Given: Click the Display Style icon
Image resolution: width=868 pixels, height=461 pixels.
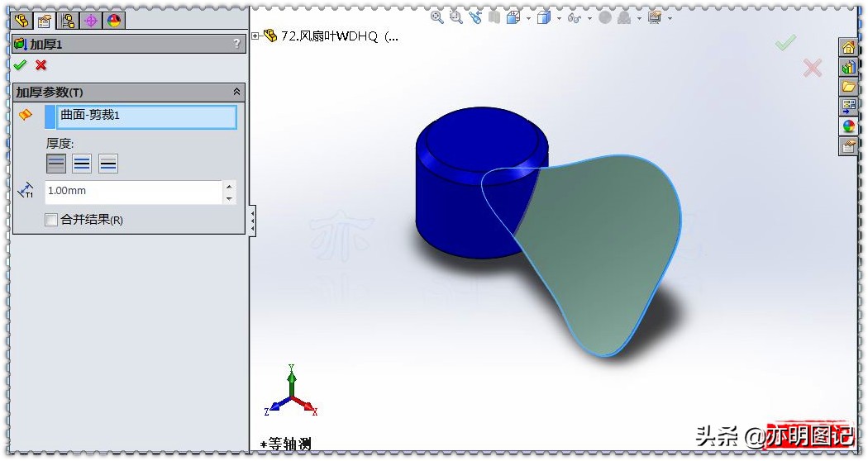Looking at the screenshot, I should [x=544, y=17].
